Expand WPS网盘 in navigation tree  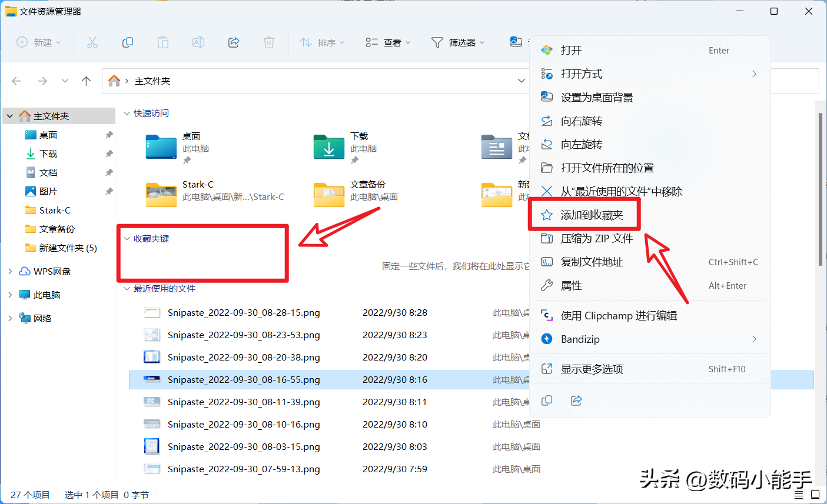click(10, 271)
